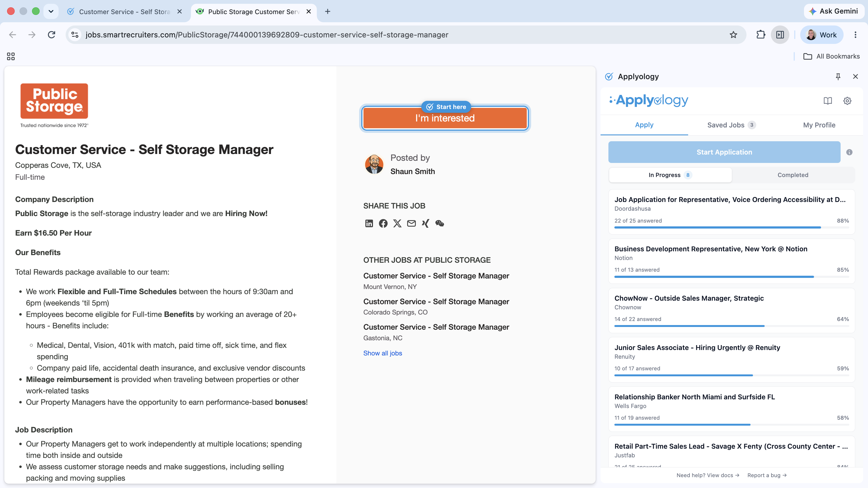
Task: Click the browser back arrow
Action: pyautogui.click(x=12, y=35)
